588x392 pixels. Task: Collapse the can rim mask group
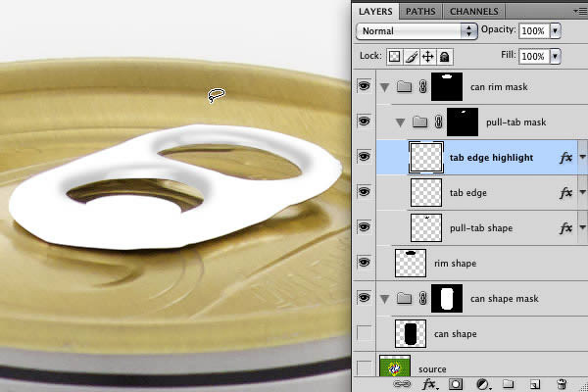[x=384, y=87]
